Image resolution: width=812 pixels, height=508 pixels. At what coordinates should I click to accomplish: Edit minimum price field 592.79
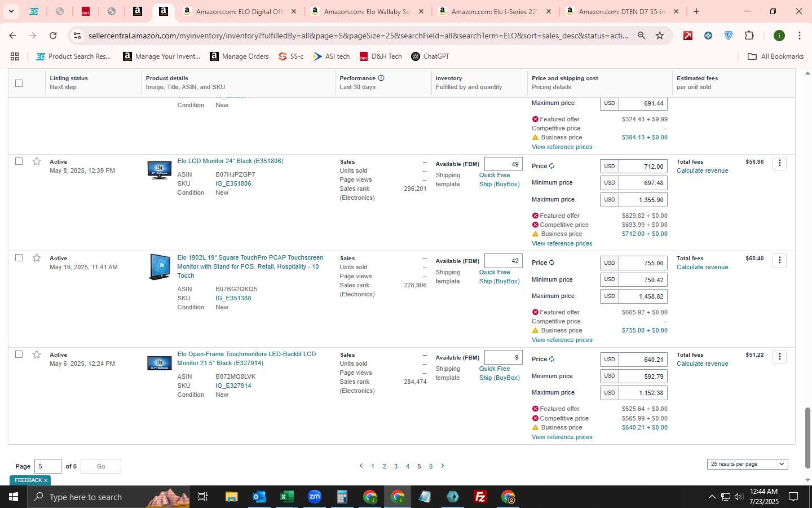pyautogui.click(x=643, y=376)
